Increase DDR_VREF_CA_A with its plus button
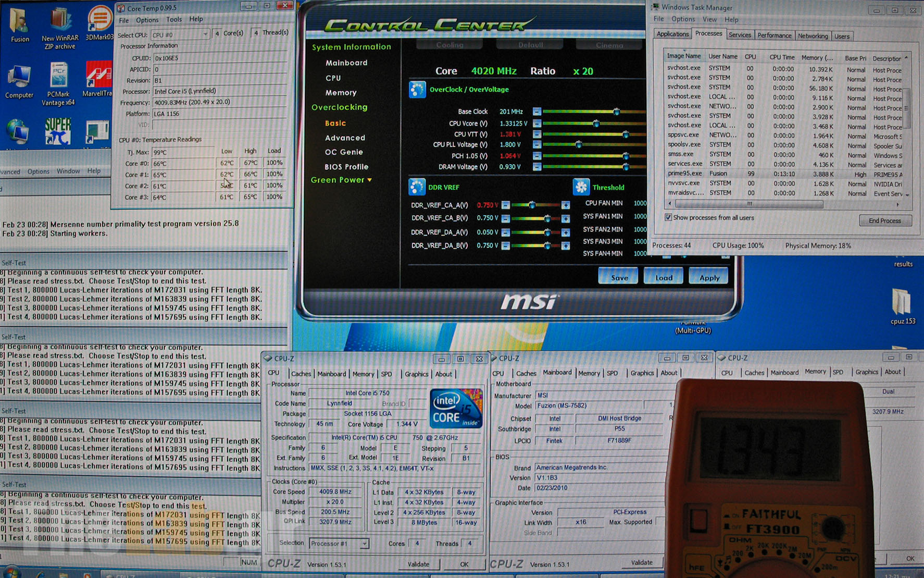 [565, 205]
